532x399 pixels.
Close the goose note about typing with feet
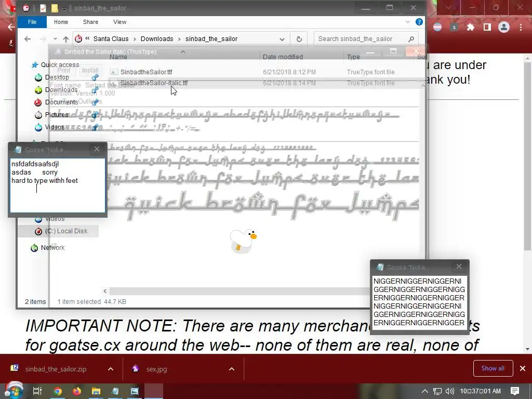[x=97, y=149]
